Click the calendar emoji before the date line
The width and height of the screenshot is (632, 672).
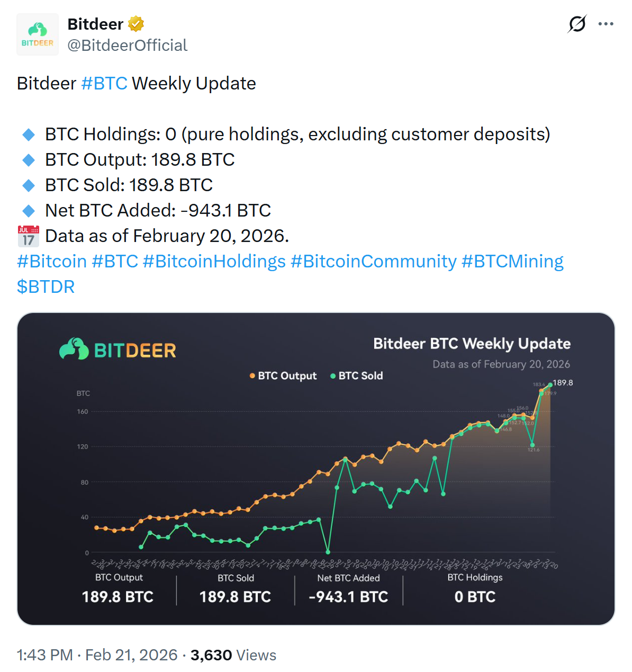point(28,236)
